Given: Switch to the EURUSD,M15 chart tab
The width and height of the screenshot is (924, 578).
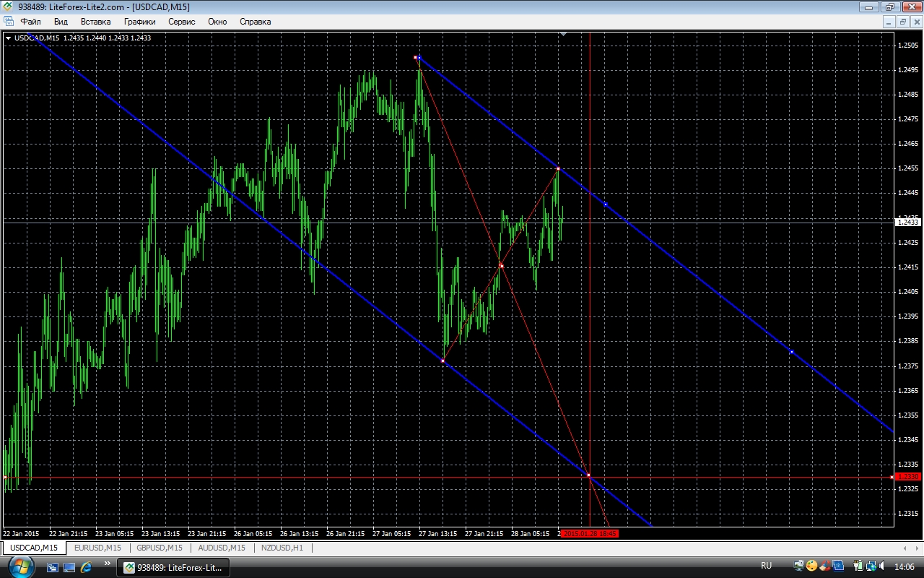Looking at the screenshot, I should pyautogui.click(x=97, y=548).
